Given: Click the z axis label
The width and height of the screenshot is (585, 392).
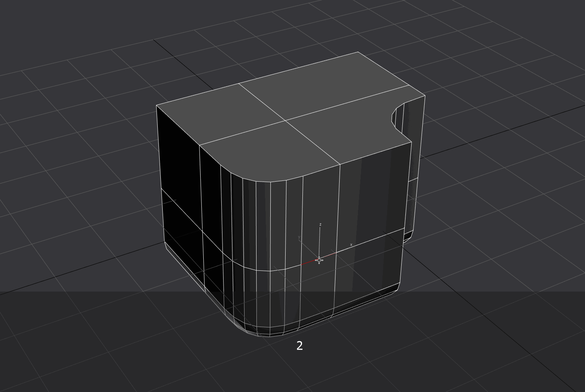Looking at the screenshot, I should [x=320, y=224].
